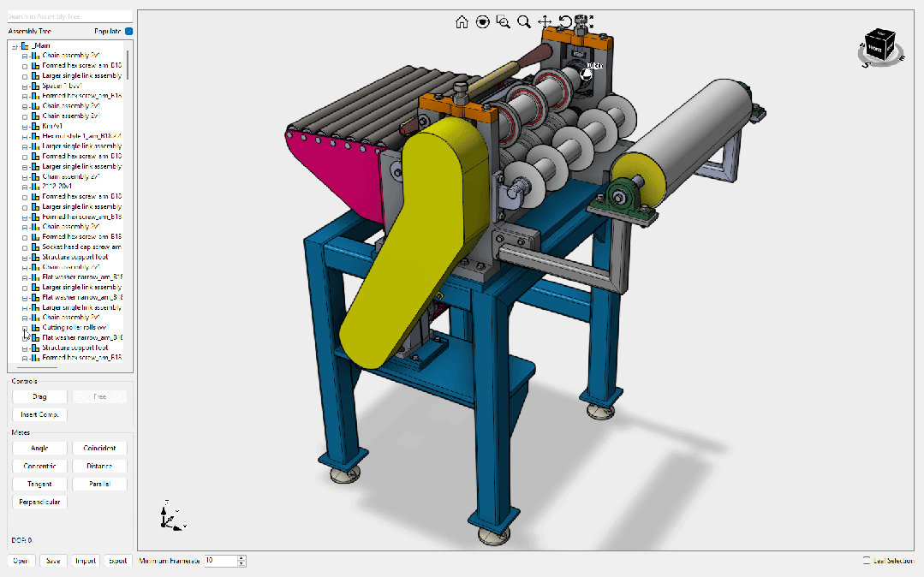The image size is (924, 577).
Task: Choose the rotate view arrow icon
Action: 564,22
